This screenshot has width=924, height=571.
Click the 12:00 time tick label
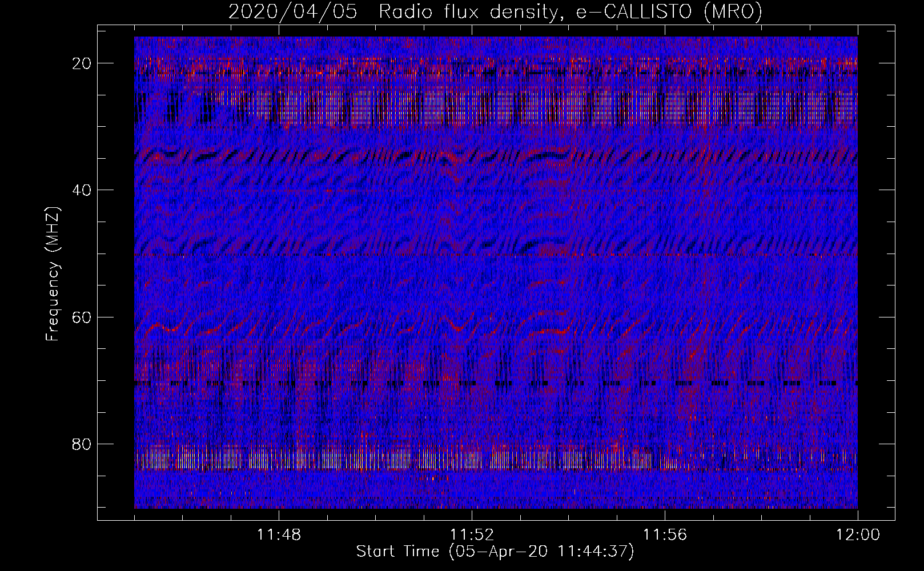point(858,535)
